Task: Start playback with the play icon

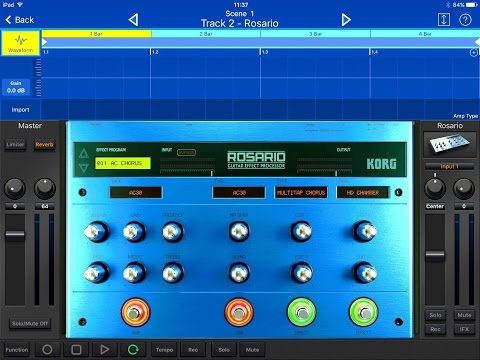Action: (105, 350)
